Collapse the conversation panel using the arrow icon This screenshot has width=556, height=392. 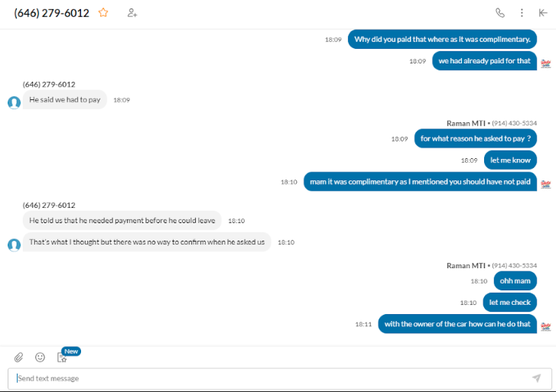[543, 13]
